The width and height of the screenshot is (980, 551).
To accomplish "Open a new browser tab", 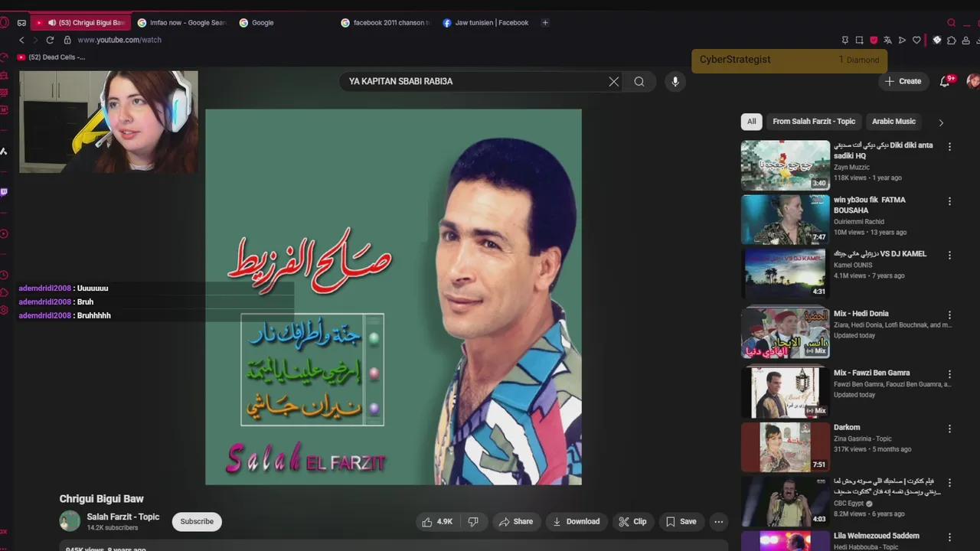I will coord(545,23).
